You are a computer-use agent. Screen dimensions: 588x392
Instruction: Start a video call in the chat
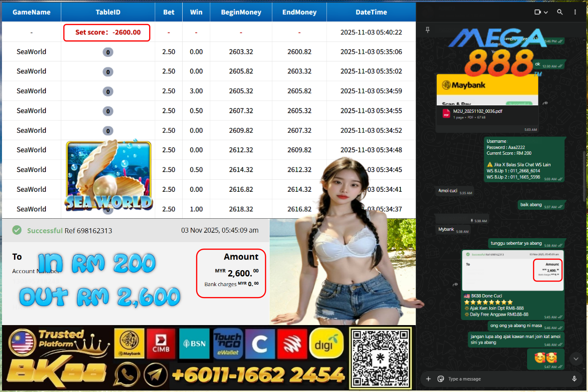pos(538,12)
